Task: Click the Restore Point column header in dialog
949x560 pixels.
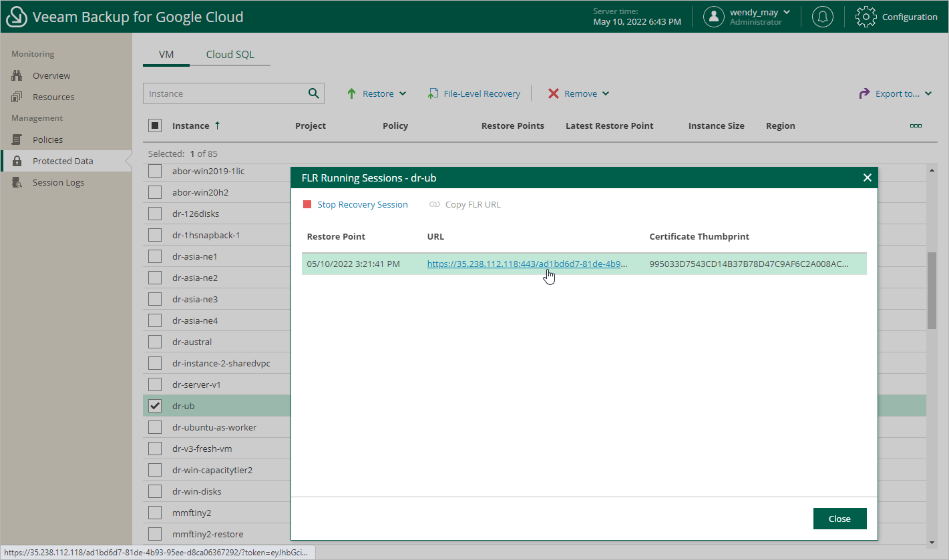Action: pyautogui.click(x=336, y=236)
